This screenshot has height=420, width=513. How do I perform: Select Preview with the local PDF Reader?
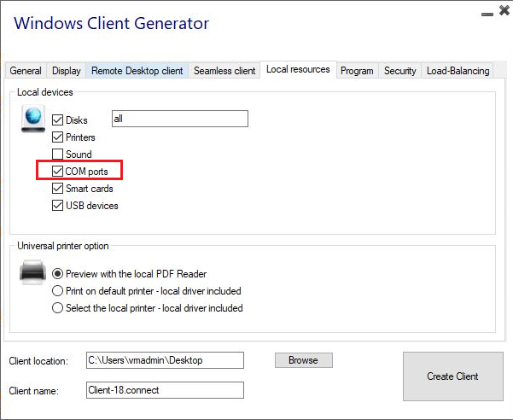click(x=58, y=274)
